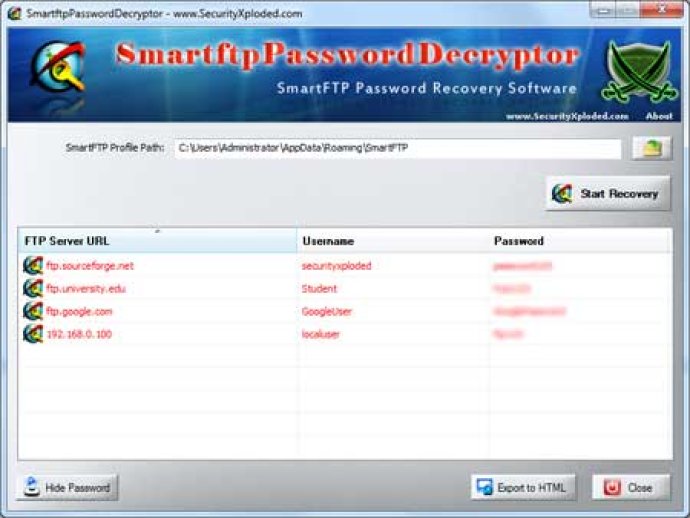The image size is (690, 518).
Task: Click the app icon in title bar
Action: click(x=15, y=14)
